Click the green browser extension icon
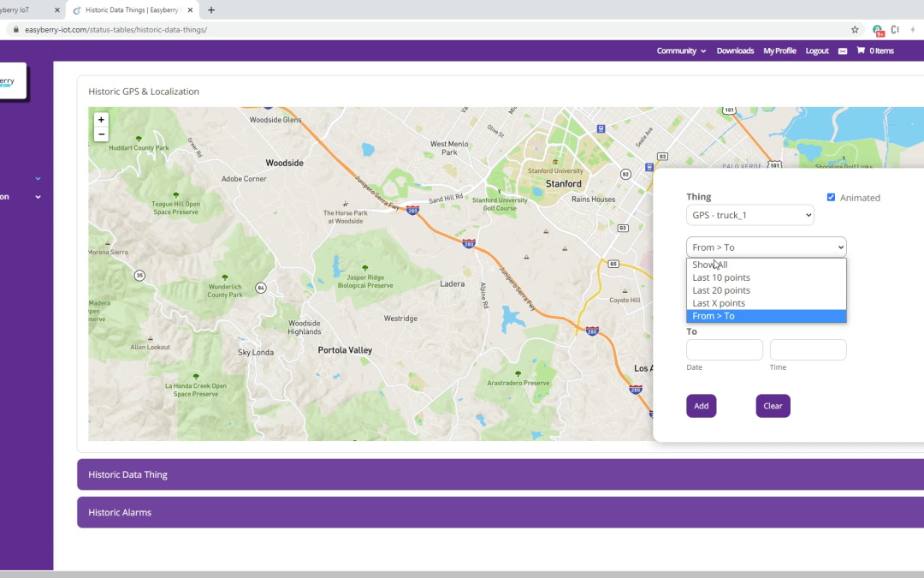Screen dimensions: 924x578 click(x=878, y=30)
